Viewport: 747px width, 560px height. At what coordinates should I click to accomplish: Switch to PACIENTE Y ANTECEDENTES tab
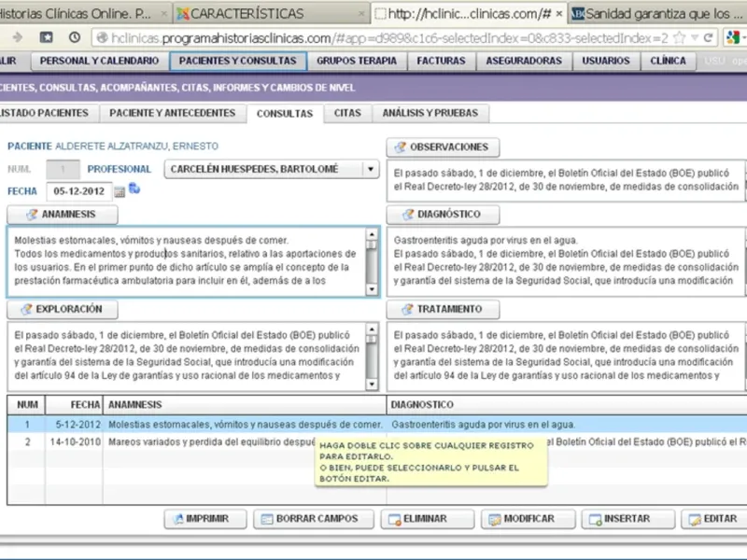pos(173,113)
